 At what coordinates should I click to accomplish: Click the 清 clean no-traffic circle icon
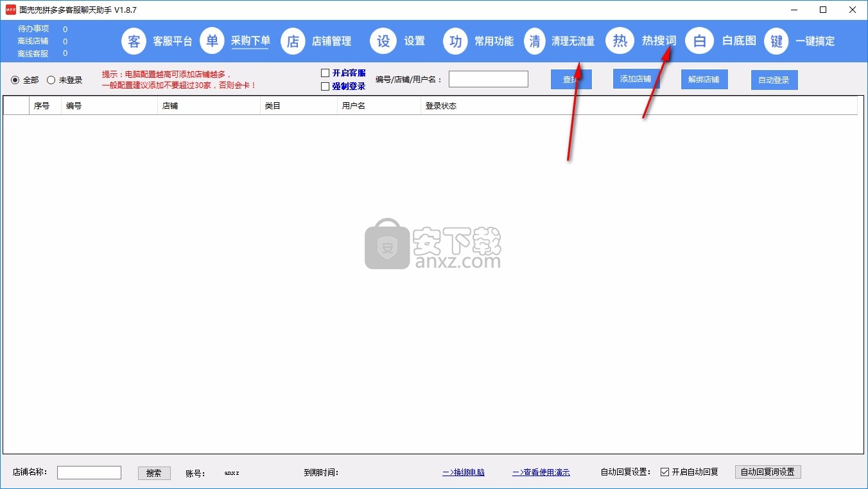pos(535,41)
